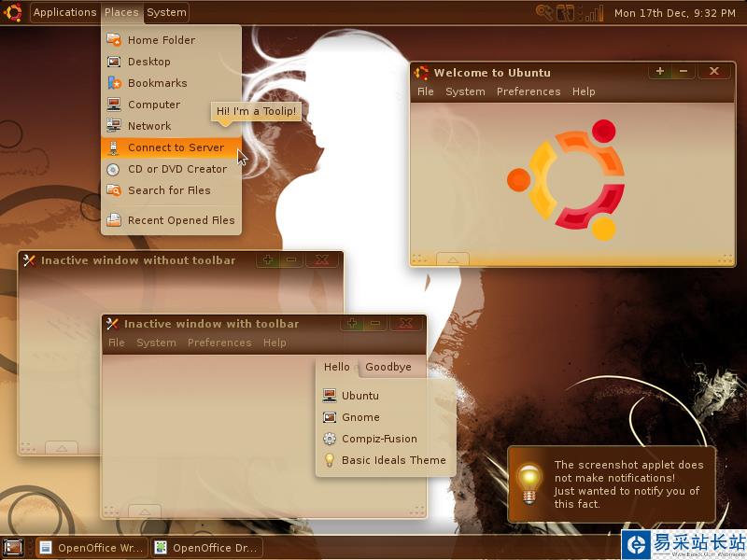This screenshot has width=747, height=560.
Task: Choose Basic Ideals Theme entry
Action: 385,460
